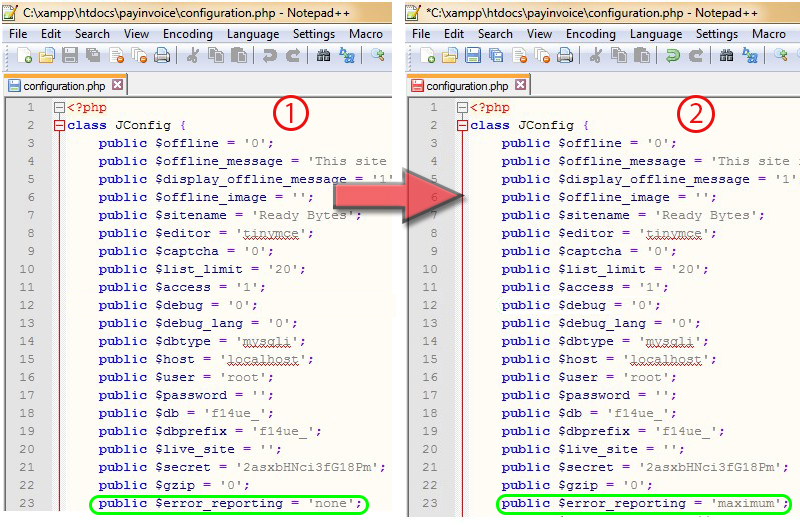Click Replace icon in left window toolbar

[x=346, y=55]
